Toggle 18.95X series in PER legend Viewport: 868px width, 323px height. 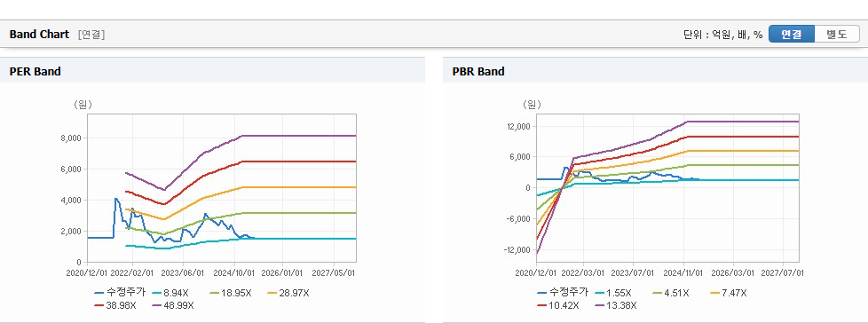tap(229, 293)
